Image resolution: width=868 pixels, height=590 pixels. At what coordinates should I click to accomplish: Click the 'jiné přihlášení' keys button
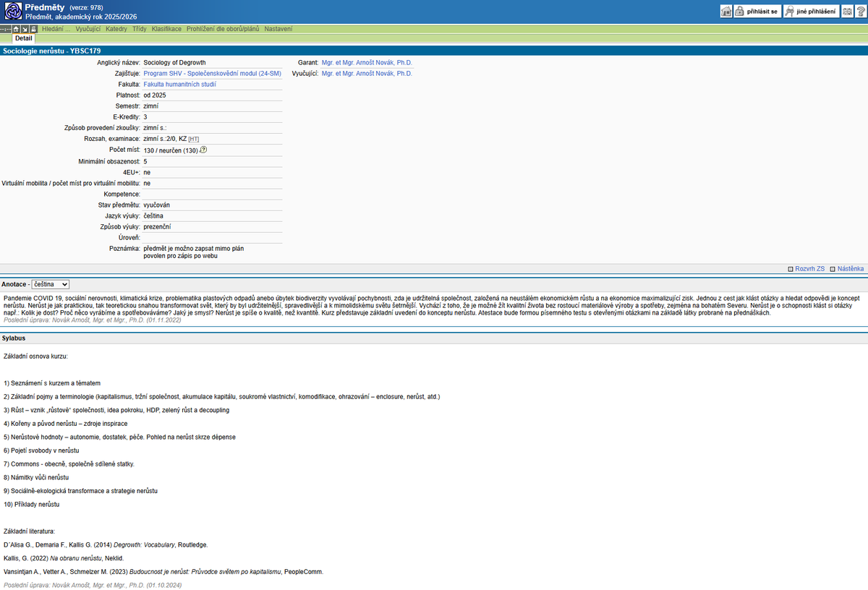(x=811, y=12)
